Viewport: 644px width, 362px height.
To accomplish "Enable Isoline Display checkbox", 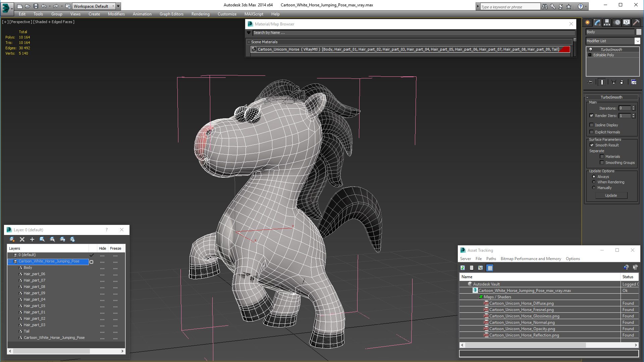I will coord(592,125).
